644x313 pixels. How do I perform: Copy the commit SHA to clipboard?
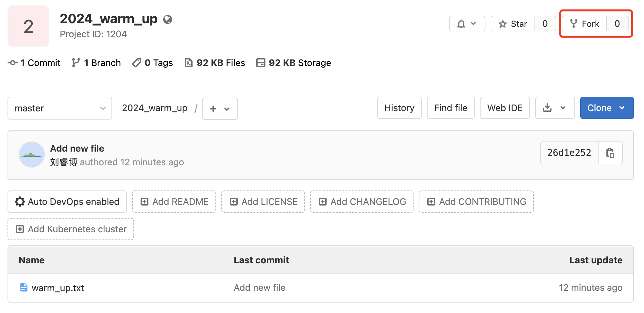pyautogui.click(x=610, y=153)
